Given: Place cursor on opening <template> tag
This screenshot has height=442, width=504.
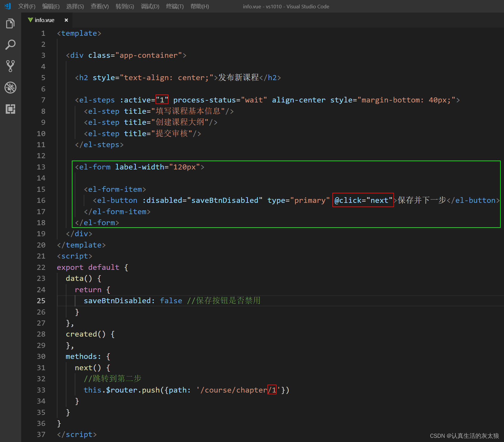Looking at the screenshot, I should [x=79, y=33].
